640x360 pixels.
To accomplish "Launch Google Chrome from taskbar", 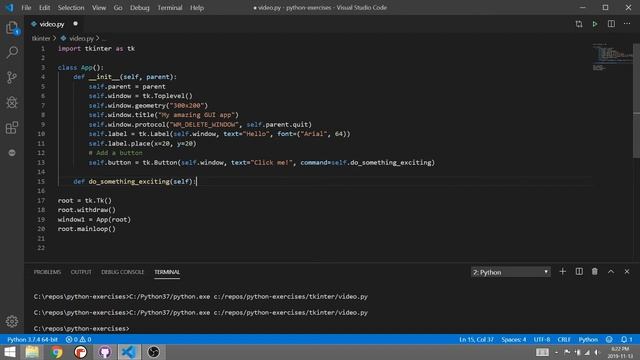I will pyautogui.click(x=56, y=352).
